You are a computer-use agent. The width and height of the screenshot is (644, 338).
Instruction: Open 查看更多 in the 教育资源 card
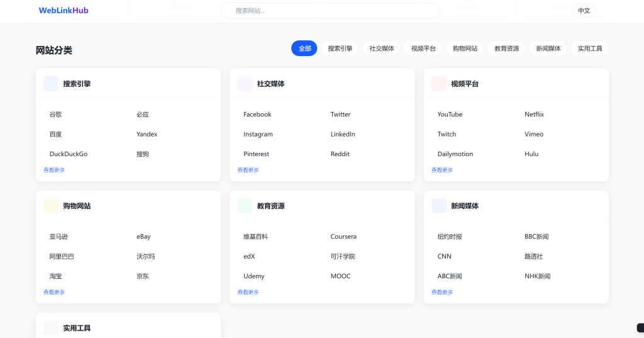248,292
